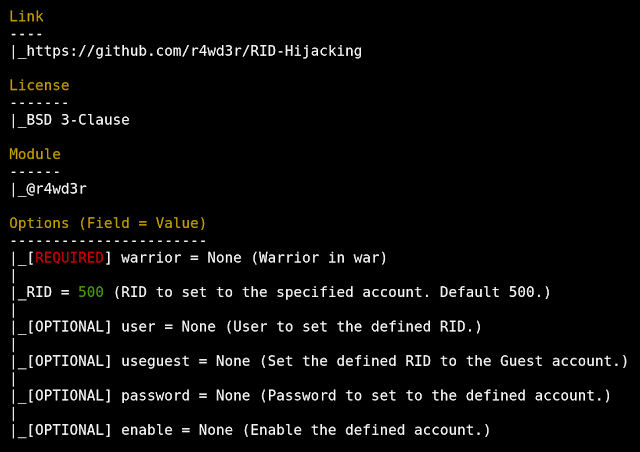Click the Options (Field = Value) heading
The image size is (640, 452).
pos(107,223)
